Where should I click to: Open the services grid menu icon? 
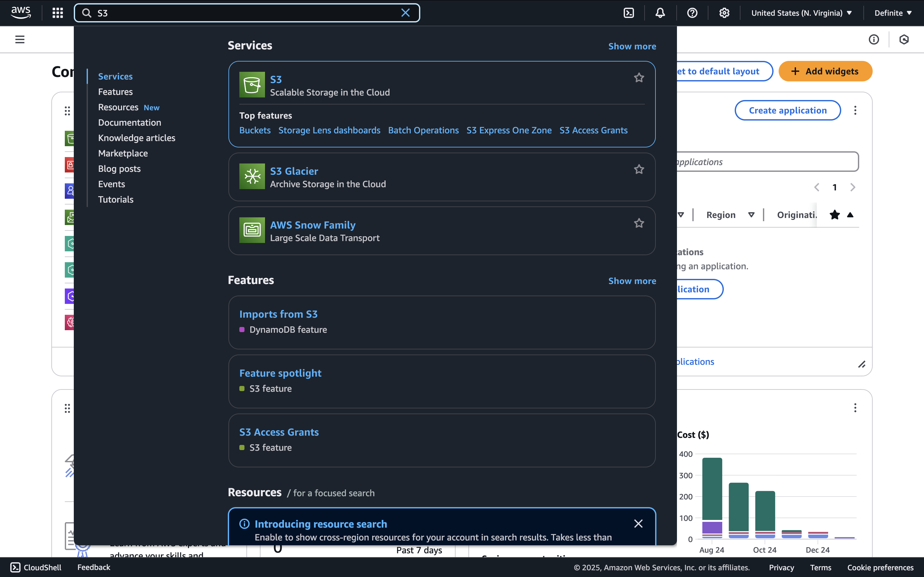click(58, 13)
